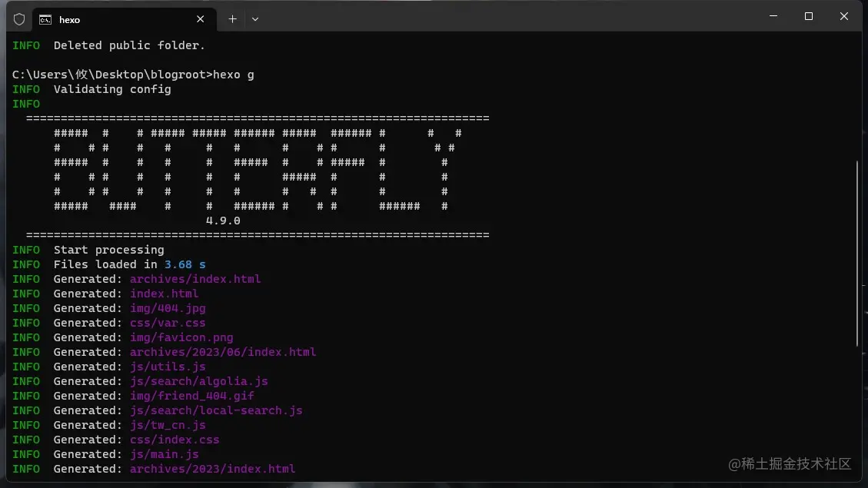This screenshot has height=488, width=868.
Task: Click the archives/2023/06/index.html path
Action: coord(223,352)
